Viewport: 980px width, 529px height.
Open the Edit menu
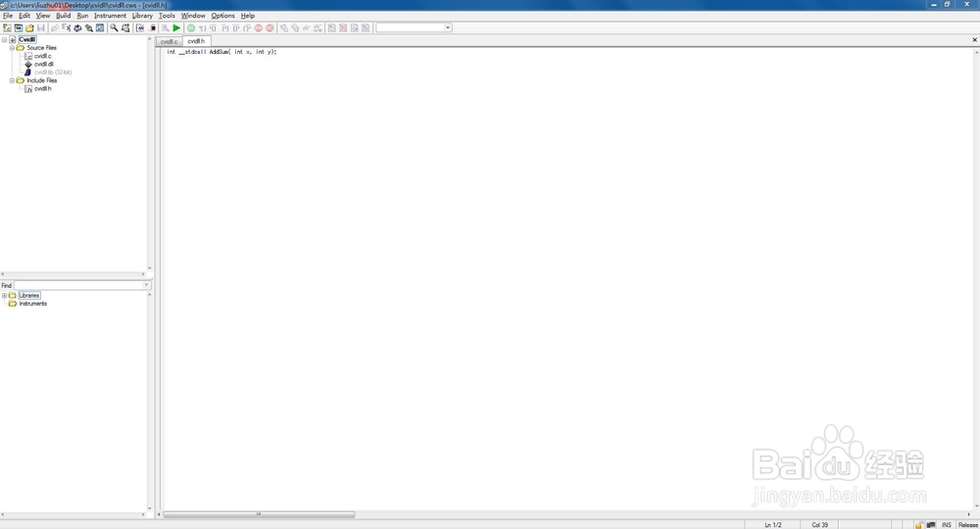pyautogui.click(x=24, y=16)
